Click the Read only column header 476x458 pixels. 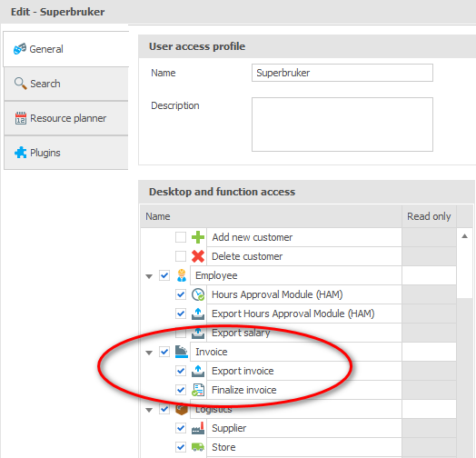[429, 216]
